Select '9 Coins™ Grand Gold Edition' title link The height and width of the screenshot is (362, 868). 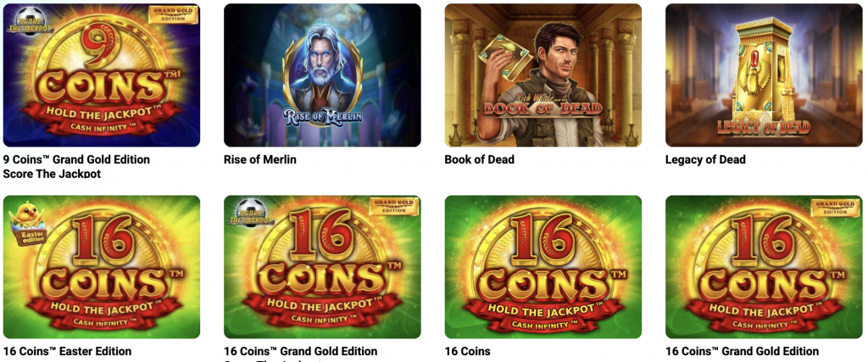coord(76,159)
